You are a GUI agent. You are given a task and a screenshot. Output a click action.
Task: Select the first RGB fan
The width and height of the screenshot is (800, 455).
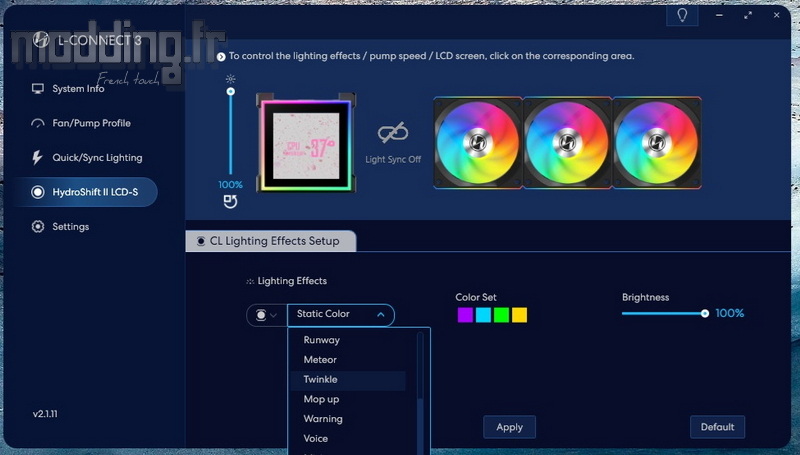477,142
